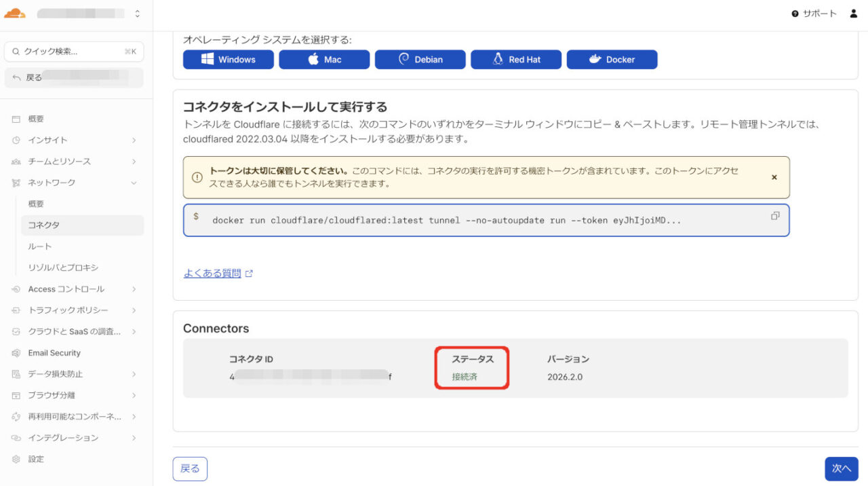Click the トラフィック ポリシー icon
The width and height of the screenshot is (868, 486).
click(x=16, y=310)
